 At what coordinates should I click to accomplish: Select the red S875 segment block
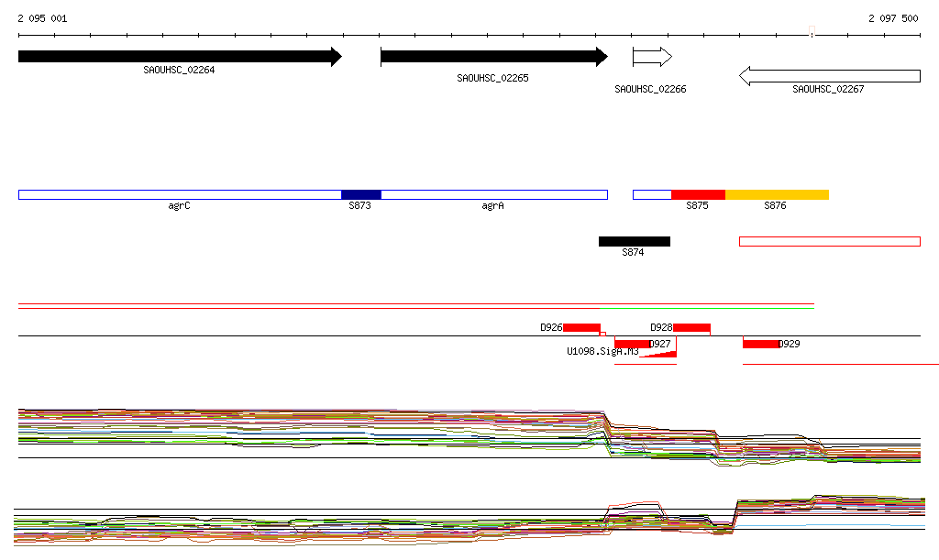point(698,194)
